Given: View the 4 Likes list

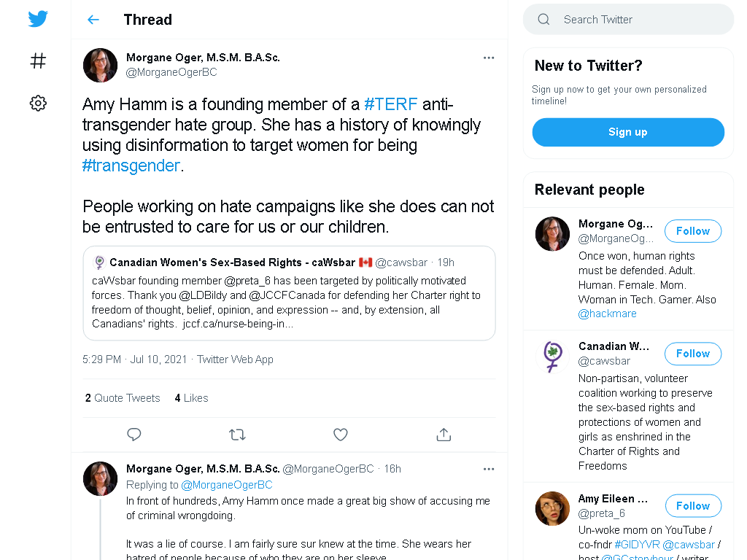Looking at the screenshot, I should pyautogui.click(x=192, y=397).
